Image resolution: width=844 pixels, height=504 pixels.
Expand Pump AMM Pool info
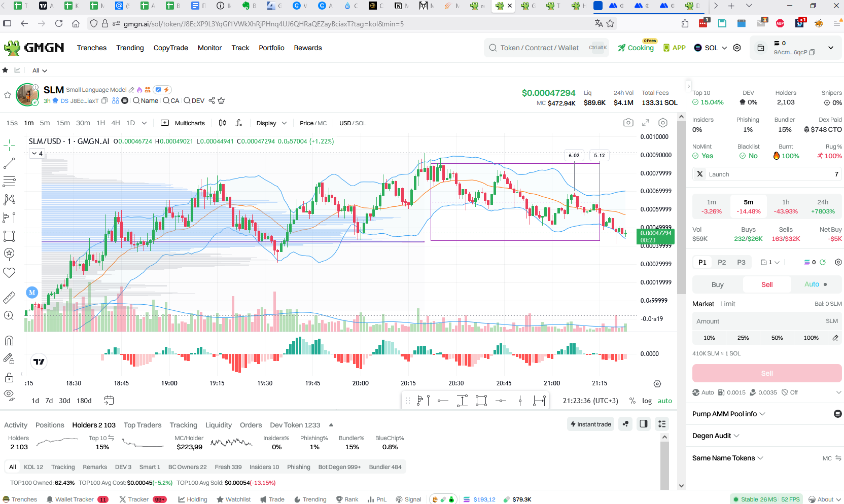729,414
